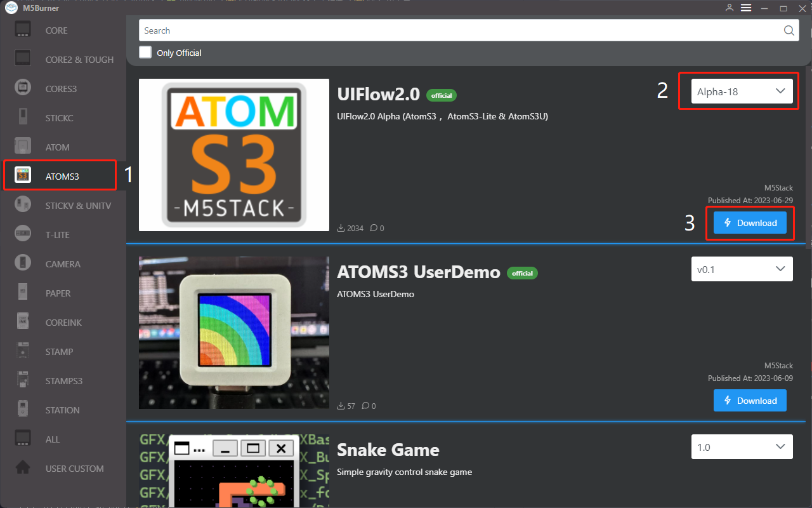Open the CAMERA device category icon
The width and height of the screenshot is (812, 508).
pos(23,264)
